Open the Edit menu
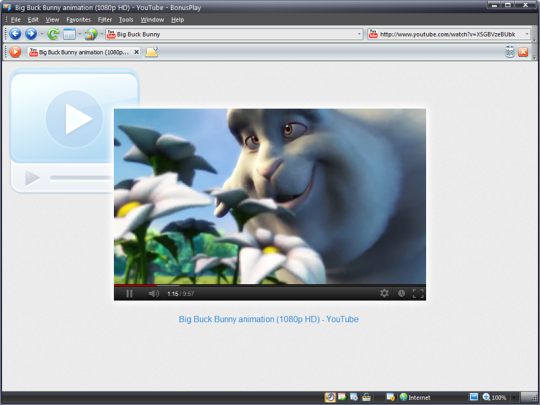This screenshot has height=405, width=540. point(33,20)
